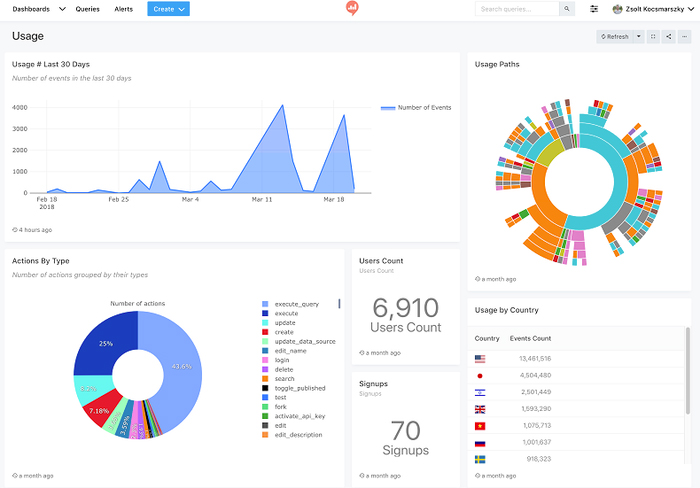
Task: Open the Dashboards dropdown menu
Action: (39, 9)
